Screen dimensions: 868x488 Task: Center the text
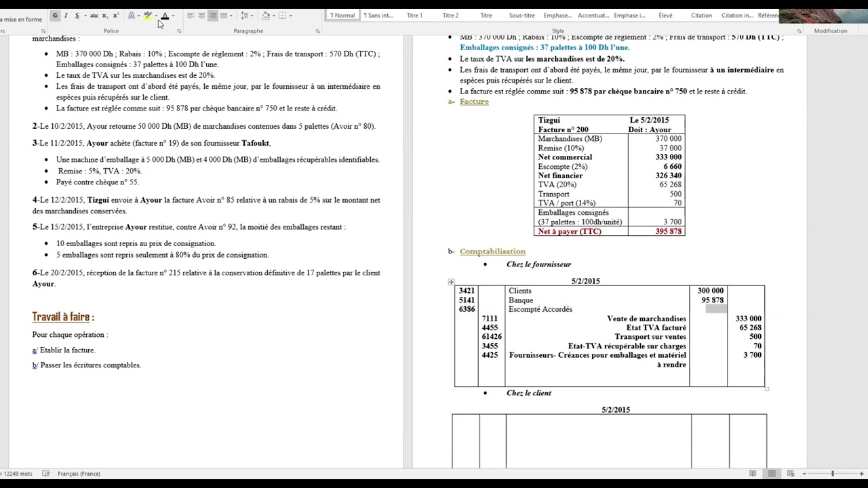pos(201,16)
